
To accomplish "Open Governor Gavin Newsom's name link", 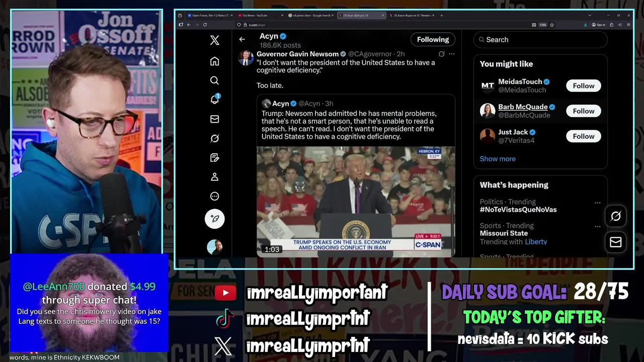I will [x=297, y=54].
